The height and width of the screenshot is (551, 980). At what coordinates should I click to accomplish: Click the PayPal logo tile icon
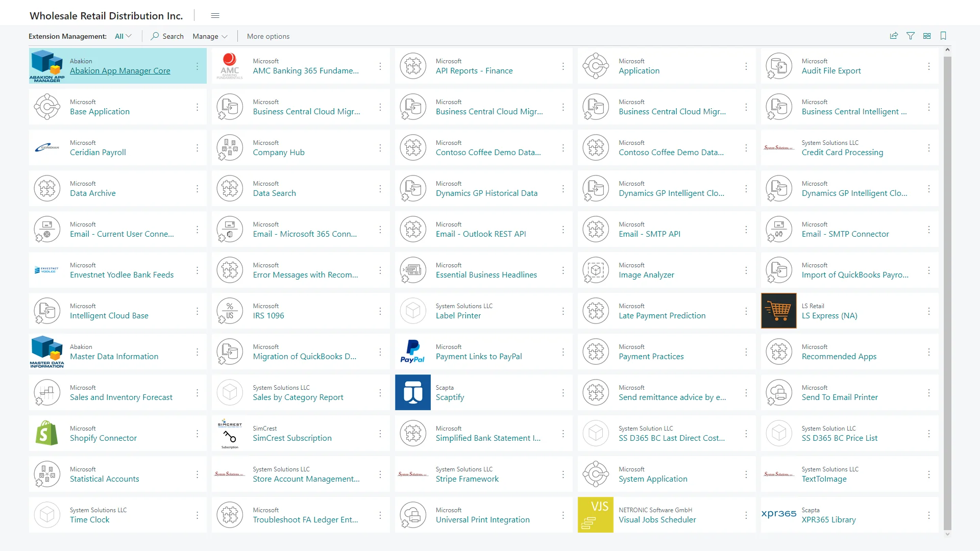pyautogui.click(x=412, y=352)
